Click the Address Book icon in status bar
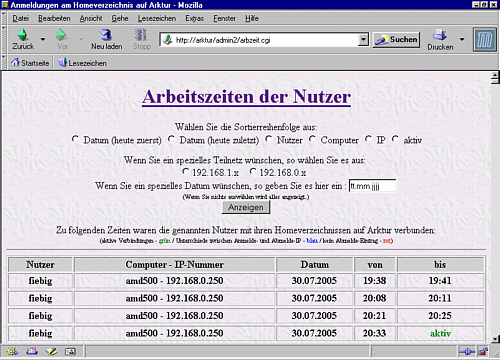This screenshot has height=360, width=500. coord(71,351)
